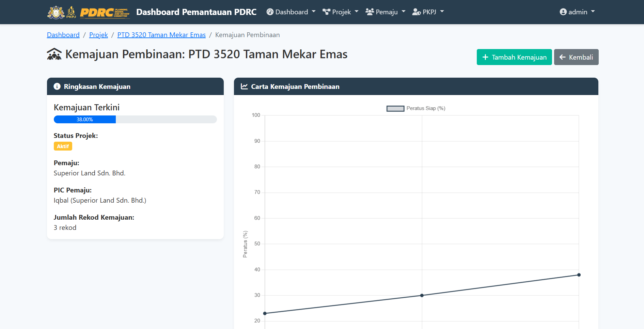Screen dimensions: 644x329
Task: Go back using the Kembali button
Action: point(576,57)
